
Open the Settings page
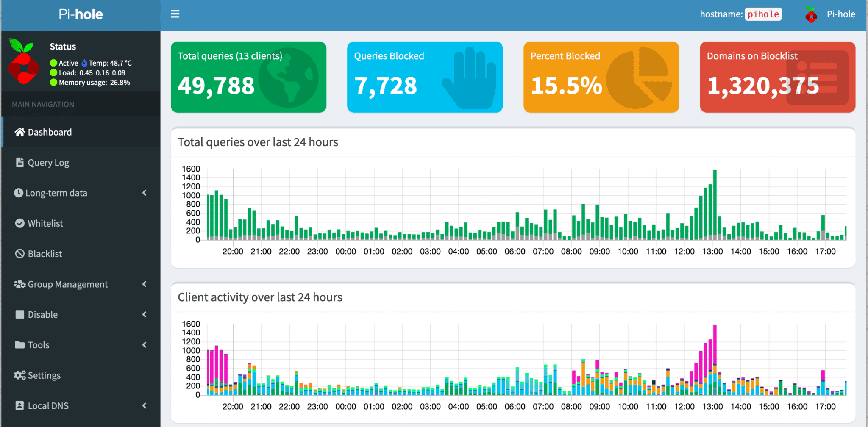pos(44,375)
